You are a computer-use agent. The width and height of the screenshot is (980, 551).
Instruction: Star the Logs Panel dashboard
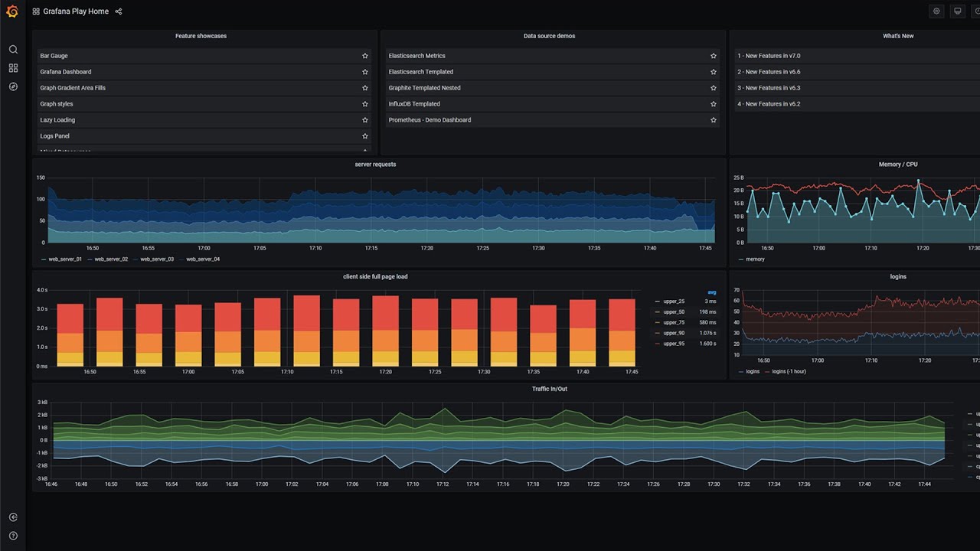click(x=365, y=135)
